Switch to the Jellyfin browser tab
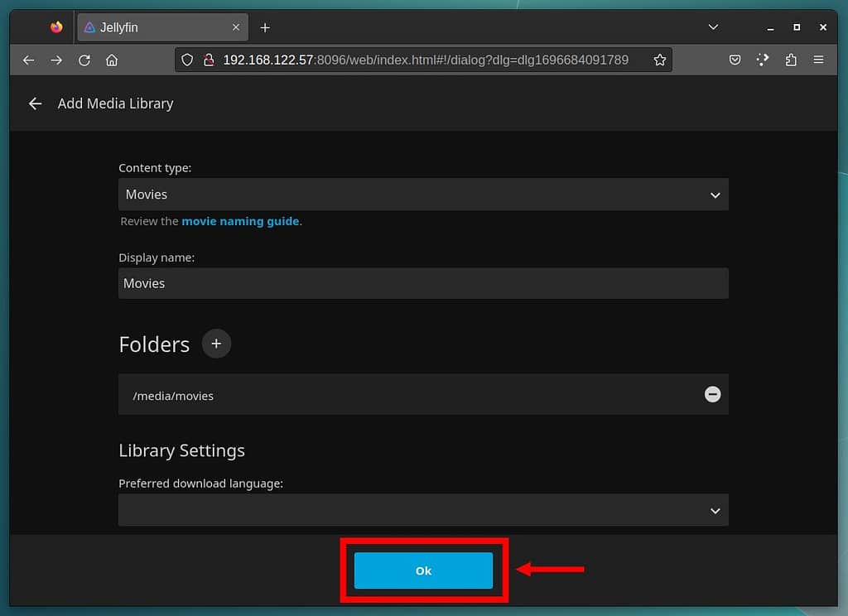The width and height of the screenshot is (848, 616). coord(157,27)
